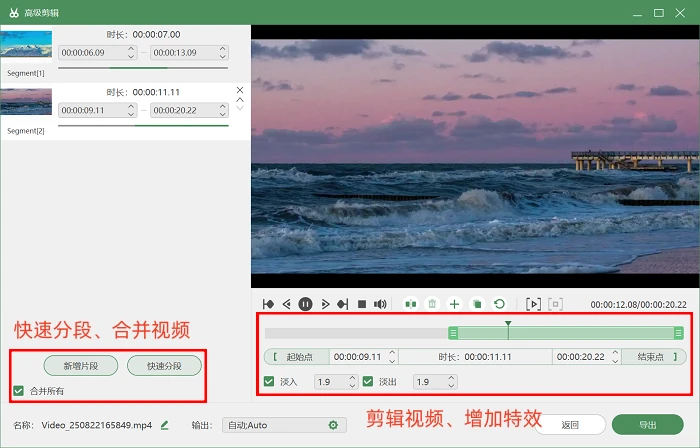This screenshot has height=448, width=700.
Task: Edit output file name with pencil icon
Action: [x=165, y=425]
